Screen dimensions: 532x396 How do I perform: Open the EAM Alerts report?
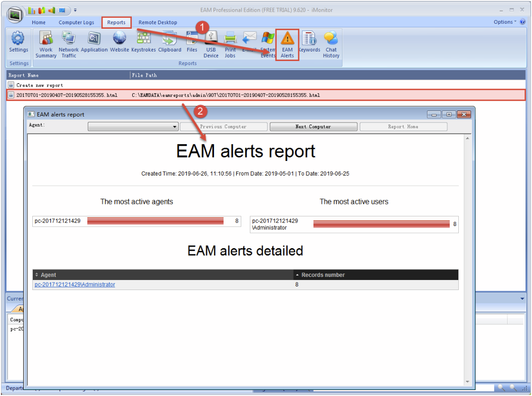coord(287,44)
